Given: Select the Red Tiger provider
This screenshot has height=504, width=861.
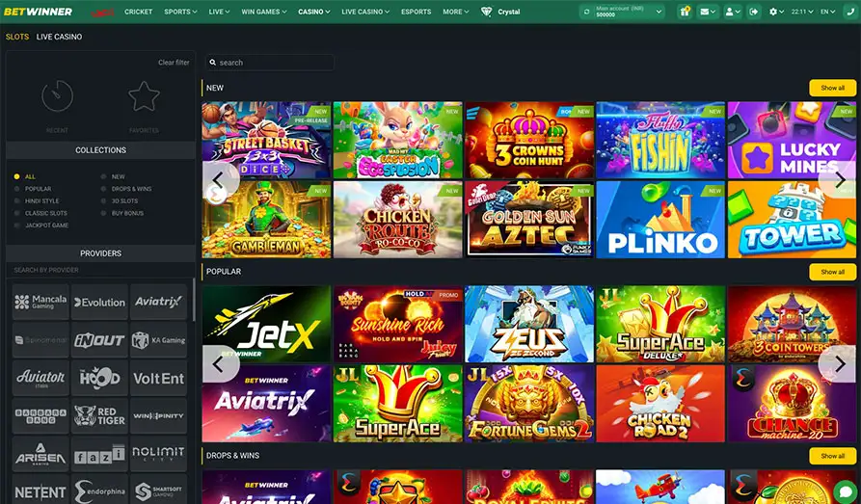Looking at the screenshot, I should click(99, 415).
